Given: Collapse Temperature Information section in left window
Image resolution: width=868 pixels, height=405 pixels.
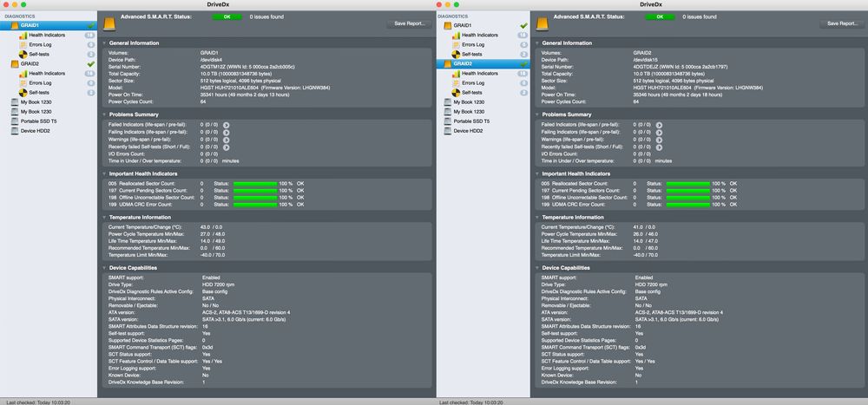Looking at the screenshot, I should (104, 218).
